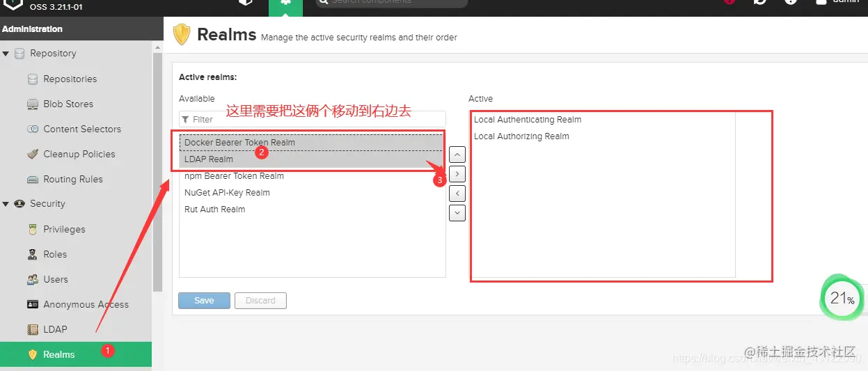Screen dimensions: 868x371
Task: Move realm back to Available list
Action: (x=457, y=193)
